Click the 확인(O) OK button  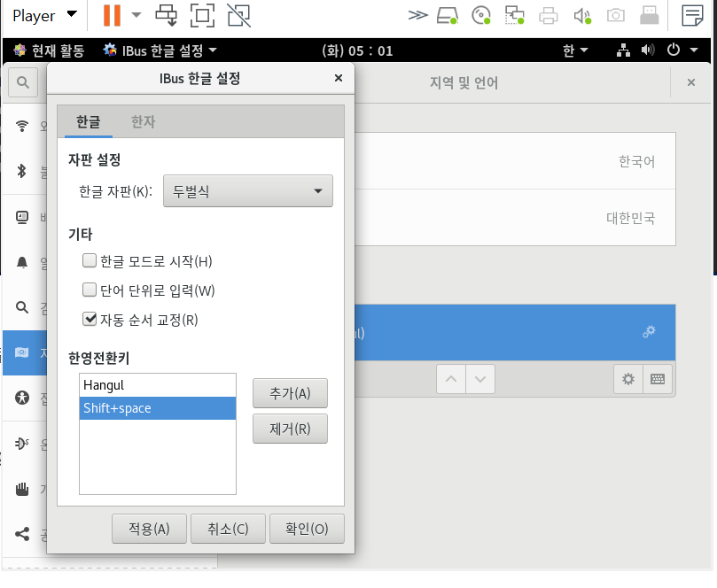coord(307,529)
